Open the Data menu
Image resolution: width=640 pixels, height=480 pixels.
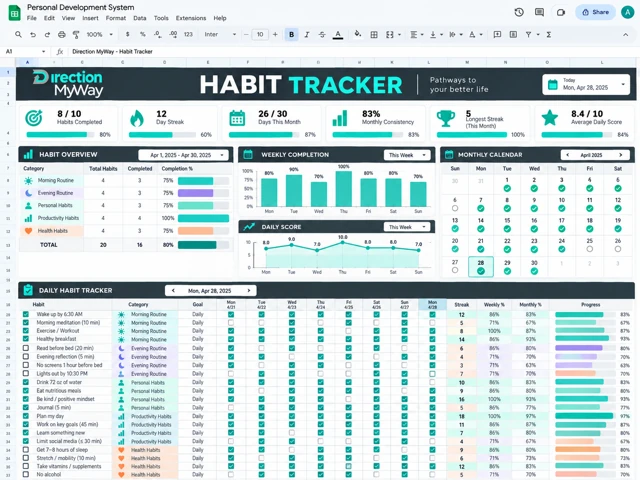(x=140, y=18)
